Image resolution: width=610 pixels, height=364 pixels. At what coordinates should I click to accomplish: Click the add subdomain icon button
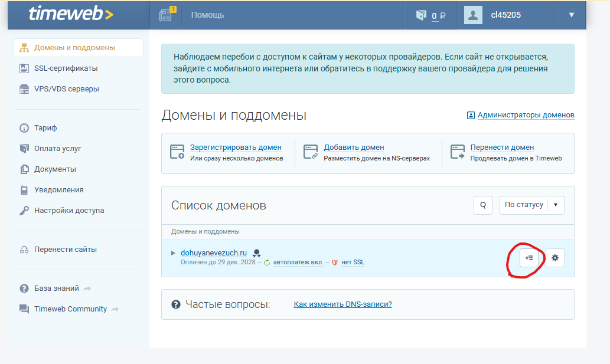(529, 258)
